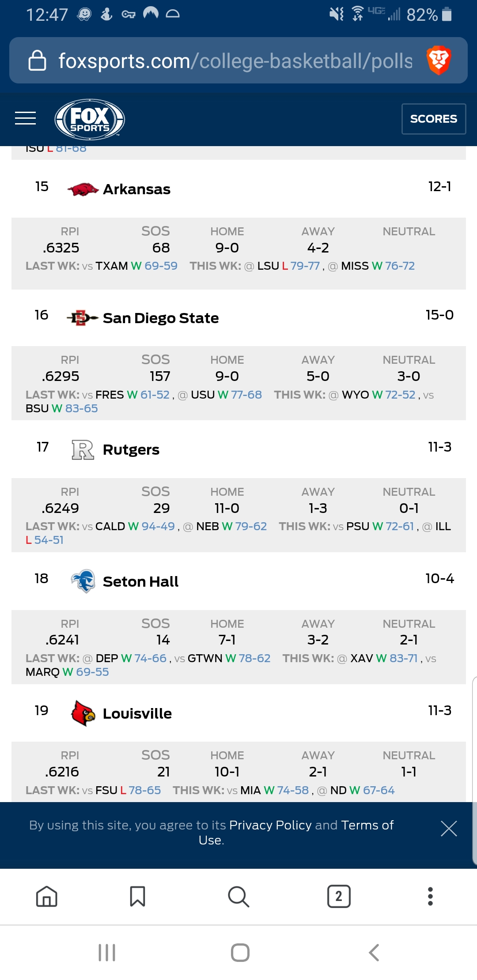Tap the Seton Hall Pirates logo

click(x=83, y=581)
